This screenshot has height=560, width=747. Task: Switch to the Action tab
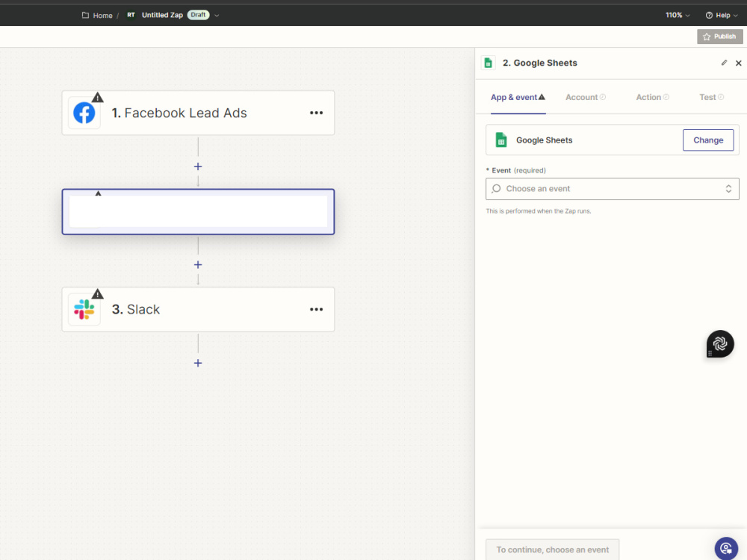pyautogui.click(x=653, y=97)
